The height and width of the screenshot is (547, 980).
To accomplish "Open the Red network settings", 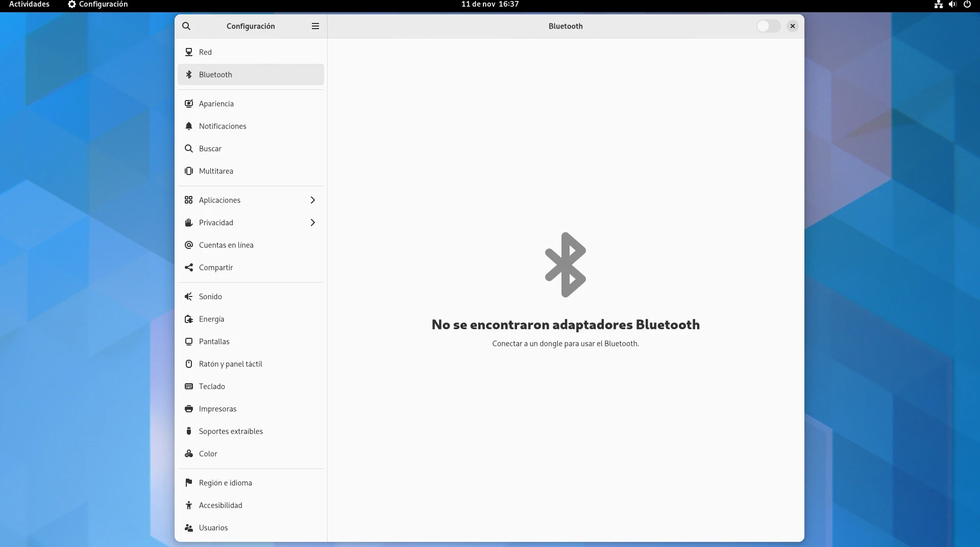I will coord(205,52).
